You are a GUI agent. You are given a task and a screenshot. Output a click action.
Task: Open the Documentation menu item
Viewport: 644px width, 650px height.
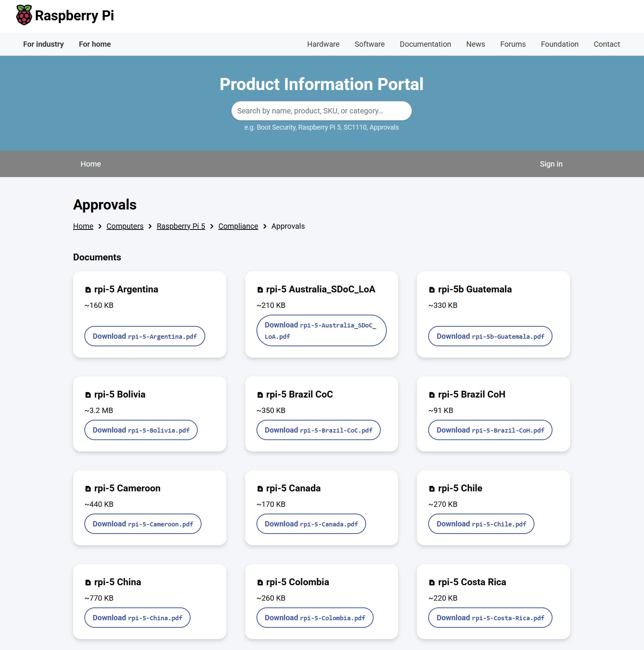[x=425, y=44]
